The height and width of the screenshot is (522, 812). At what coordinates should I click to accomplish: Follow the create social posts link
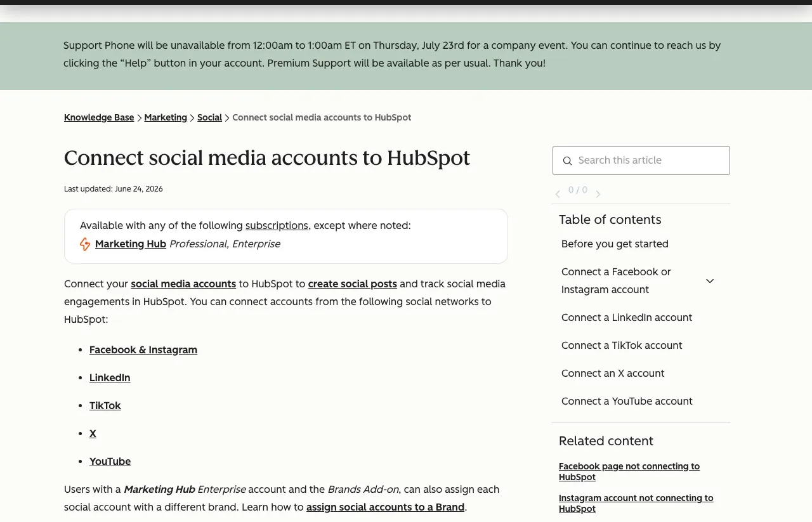coord(353,284)
